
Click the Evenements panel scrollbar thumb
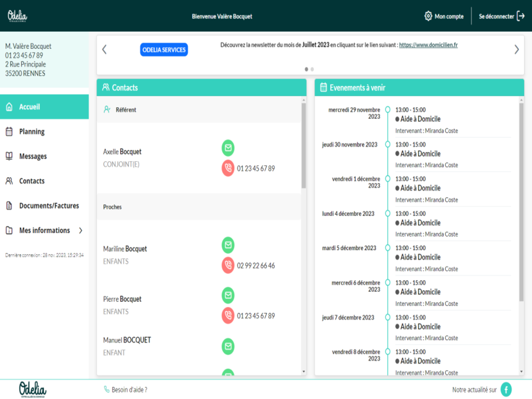click(521, 202)
